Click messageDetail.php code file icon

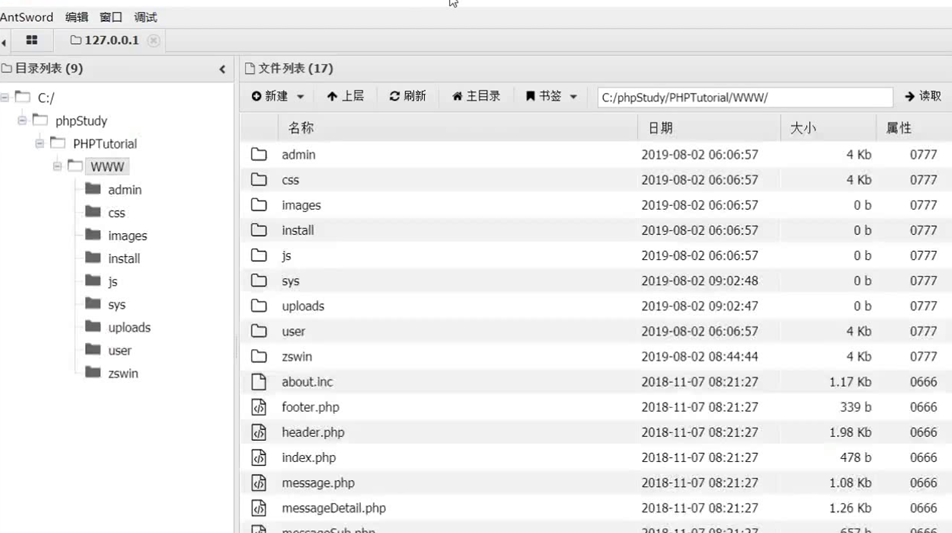point(259,508)
